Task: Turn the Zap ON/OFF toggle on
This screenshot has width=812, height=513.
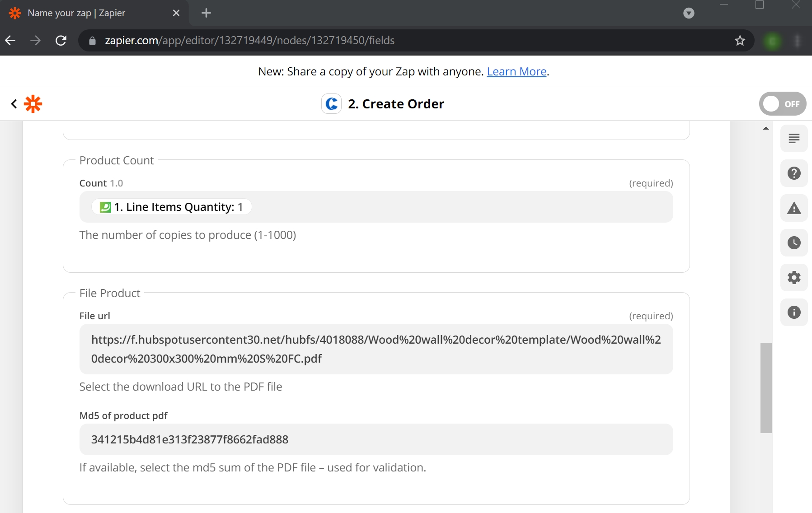Action: point(783,104)
